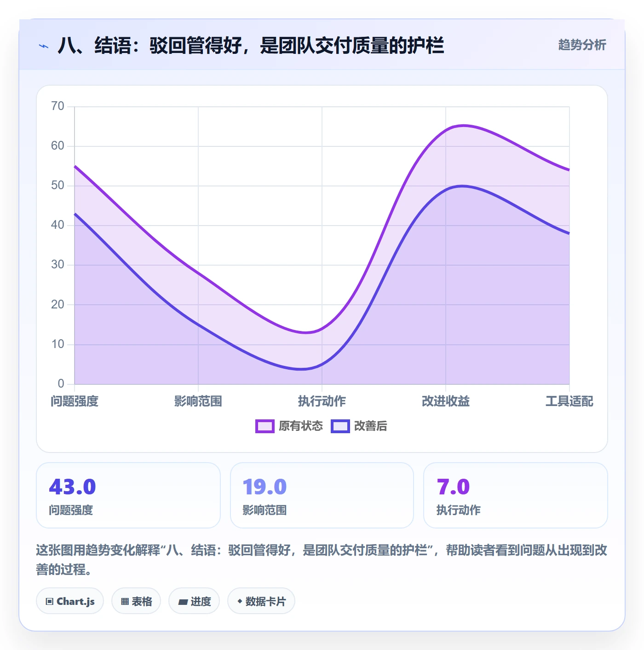This screenshot has height=650, width=644.
Task: Click the description paragraph starting 这张图用趋势变化
Action: pos(322,560)
